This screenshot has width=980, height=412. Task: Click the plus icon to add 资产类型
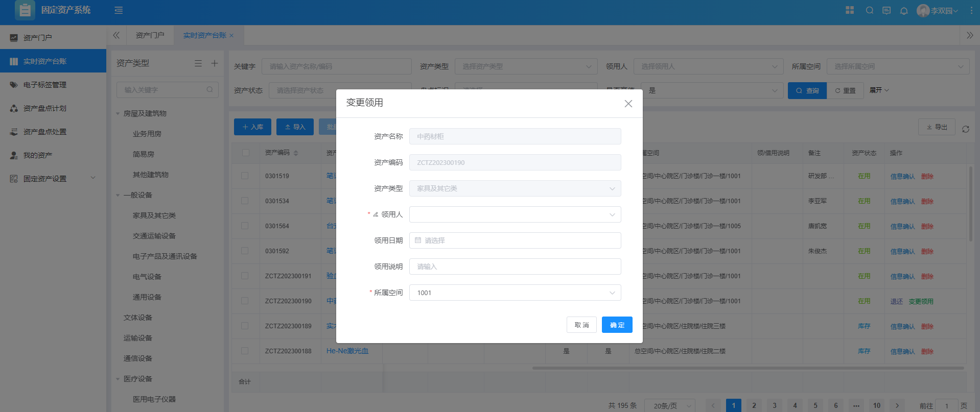pyautogui.click(x=215, y=63)
